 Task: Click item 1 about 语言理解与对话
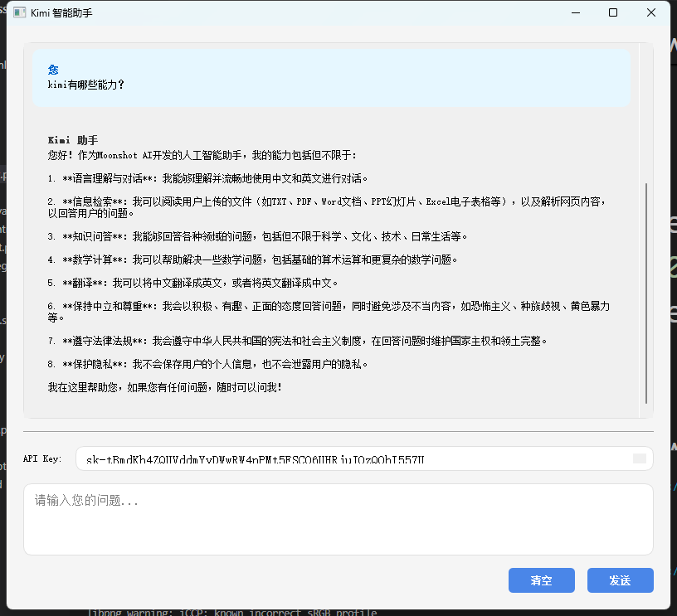[207, 178]
